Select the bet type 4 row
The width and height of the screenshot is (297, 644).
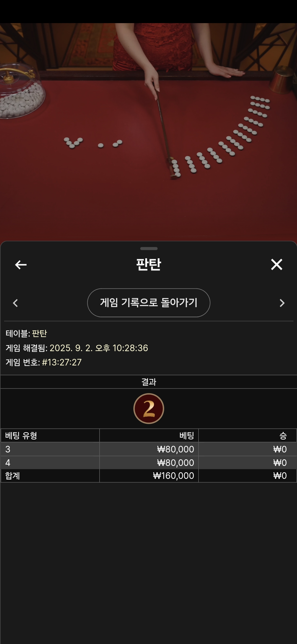(x=149, y=463)
